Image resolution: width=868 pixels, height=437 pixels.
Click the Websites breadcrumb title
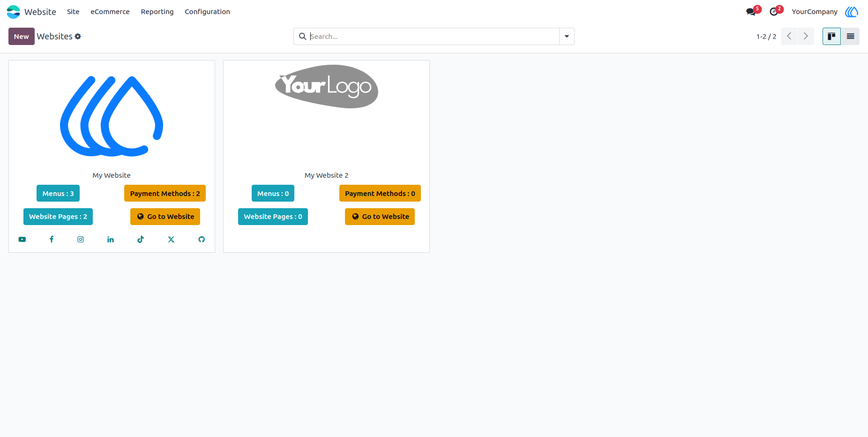point(55,37)
